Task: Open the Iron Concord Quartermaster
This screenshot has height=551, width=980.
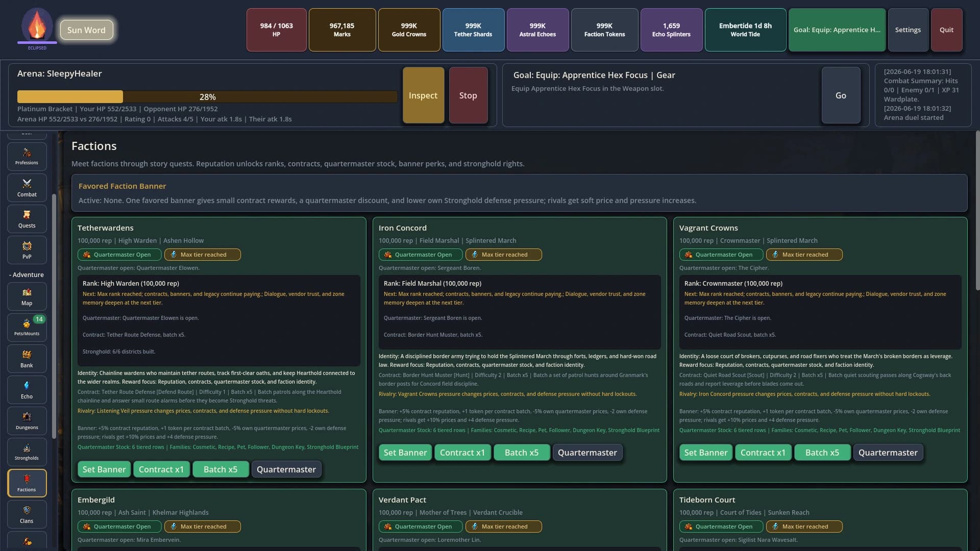Action: coord(587,453)
